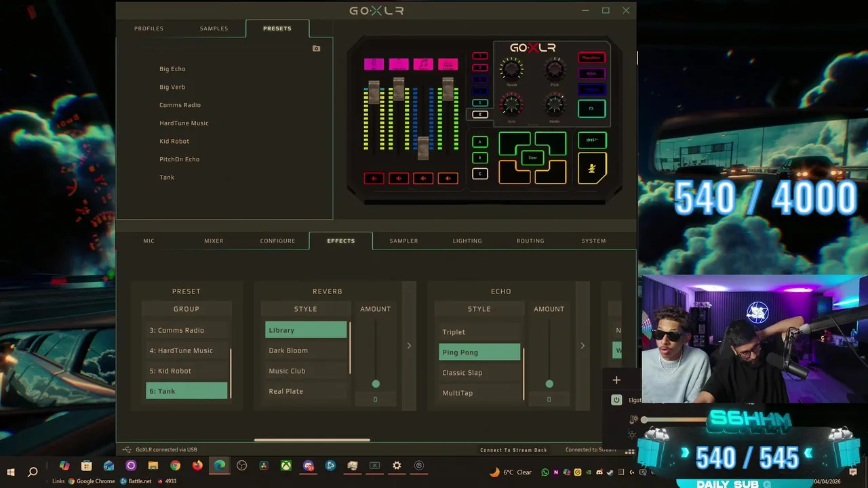This screenshot has height=488, width=868.
Task: Load the Big Echo preset from the list
Action: (172, 69)
